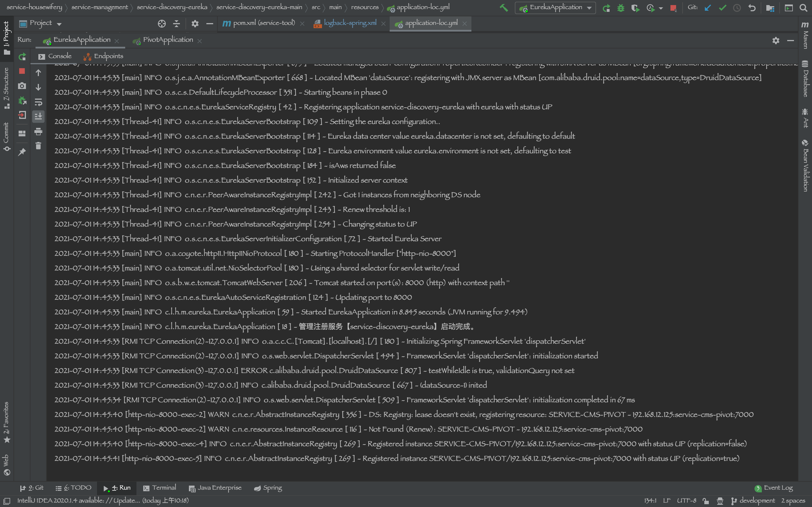This screenshot has width=812, height=507.
Task: Open the EurekaApplication run configurations dropdown
Action: 555,7
